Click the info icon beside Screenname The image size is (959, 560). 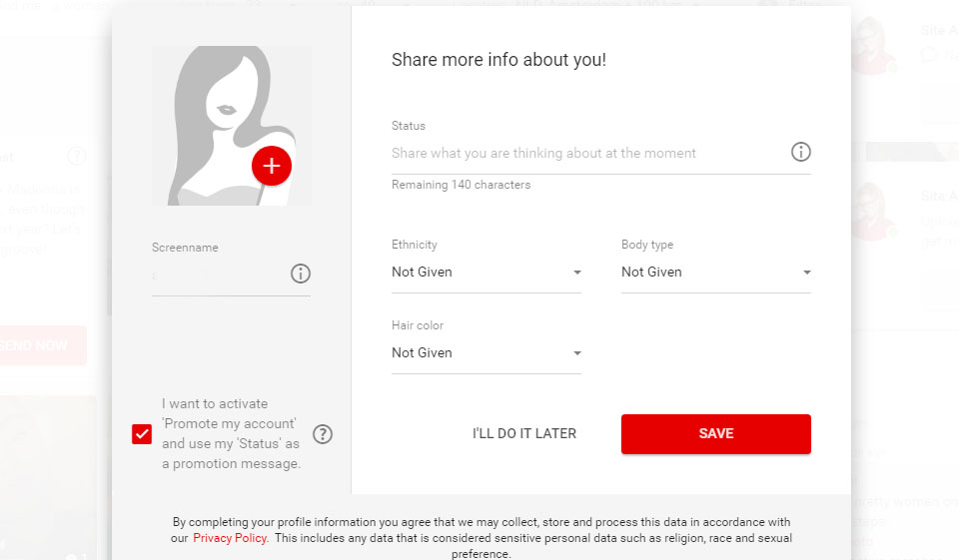click(300, 274)
